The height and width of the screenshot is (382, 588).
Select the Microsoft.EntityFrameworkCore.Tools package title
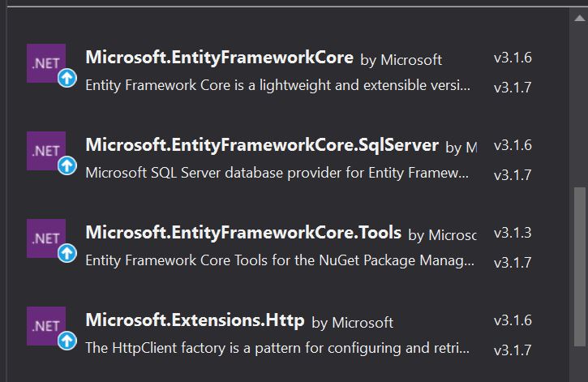(x=243, y=233)
